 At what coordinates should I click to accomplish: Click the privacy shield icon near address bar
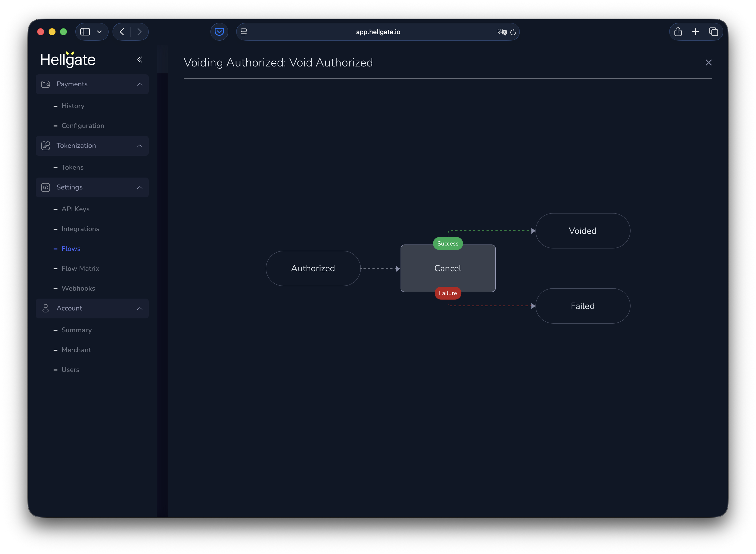coord(219,31)
